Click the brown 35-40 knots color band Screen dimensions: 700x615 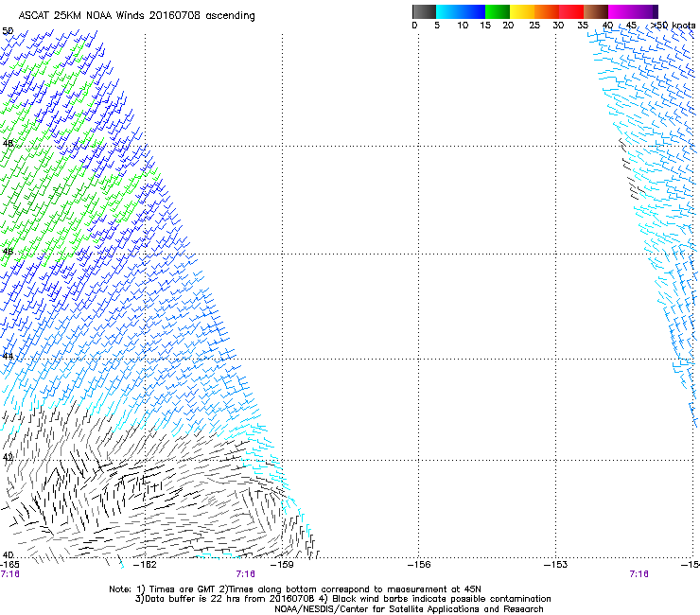coord(596,11)
